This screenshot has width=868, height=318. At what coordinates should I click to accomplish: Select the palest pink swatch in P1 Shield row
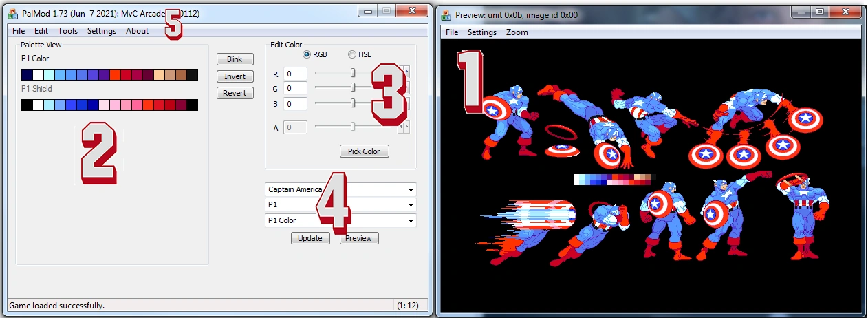pos(104,105)
